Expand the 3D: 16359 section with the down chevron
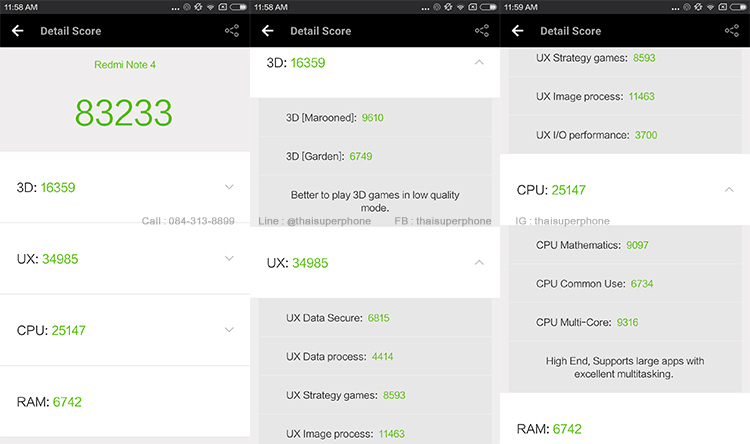750x444 pixels. tap(229, 187)
